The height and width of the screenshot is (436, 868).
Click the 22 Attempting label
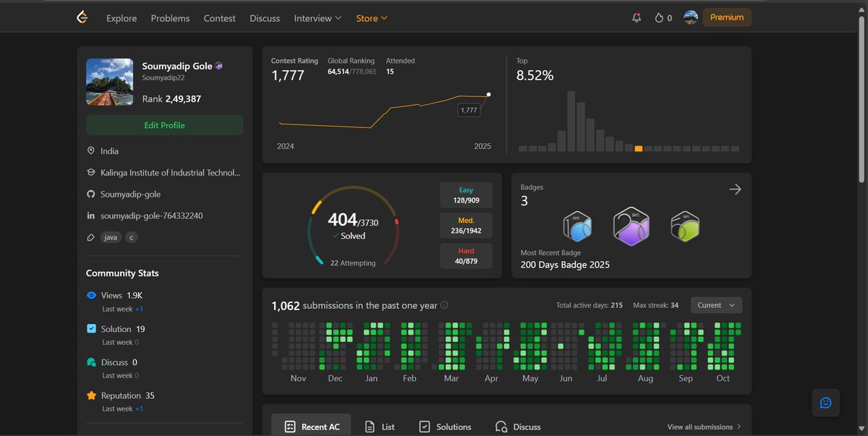[x=353, y=263]
